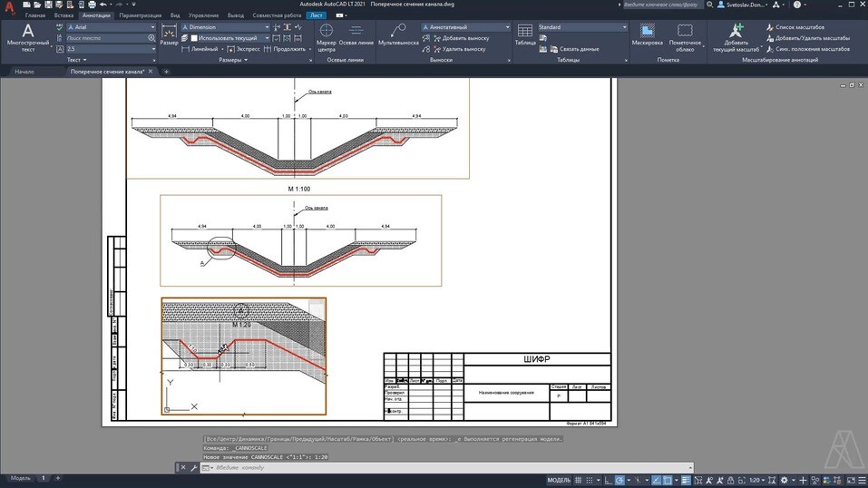Undo last action with the arrow icon
This screenshot has height=488, width=868.
(103, 5)
